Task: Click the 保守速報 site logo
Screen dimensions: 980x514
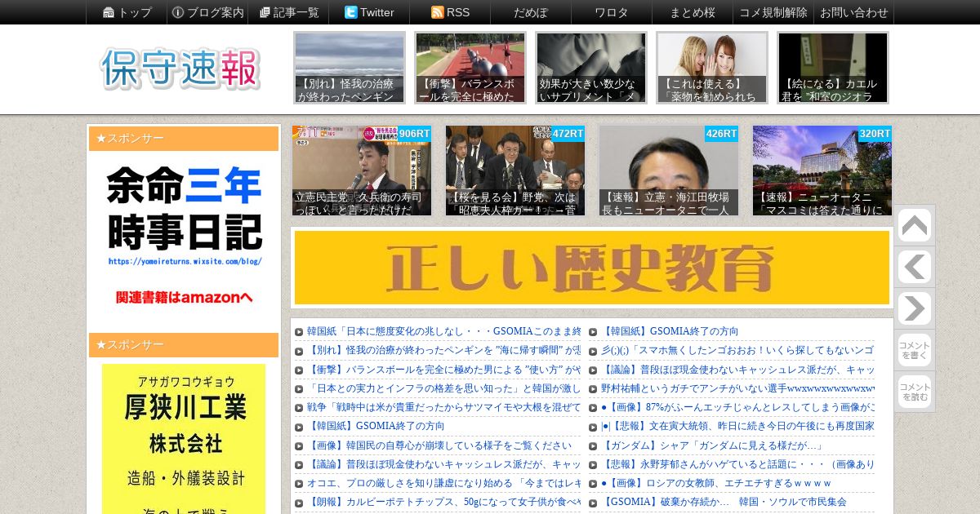Action: click(180, 69)
